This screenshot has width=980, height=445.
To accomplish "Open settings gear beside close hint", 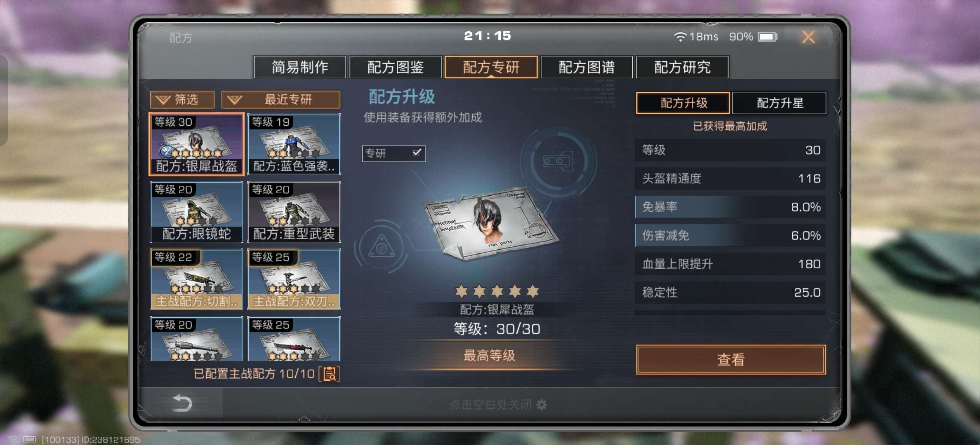I will (x=542, y=405).
